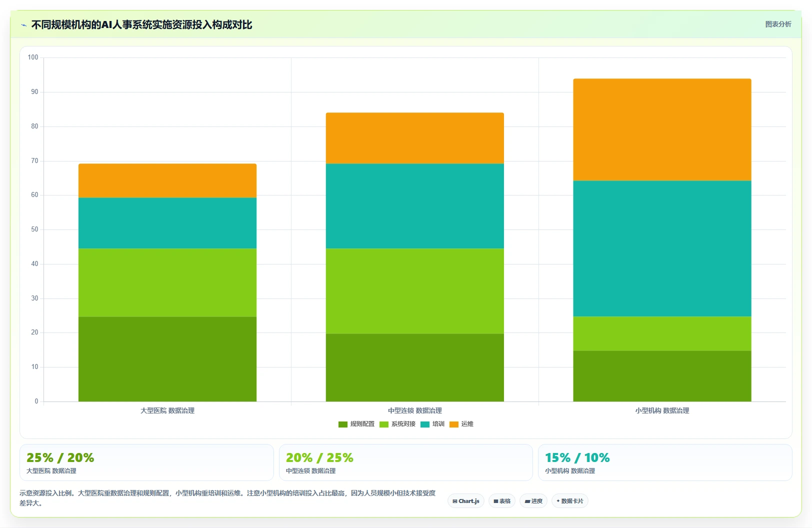Click the orange 运维 segment of 小型机构 bar

pos(662,129)
